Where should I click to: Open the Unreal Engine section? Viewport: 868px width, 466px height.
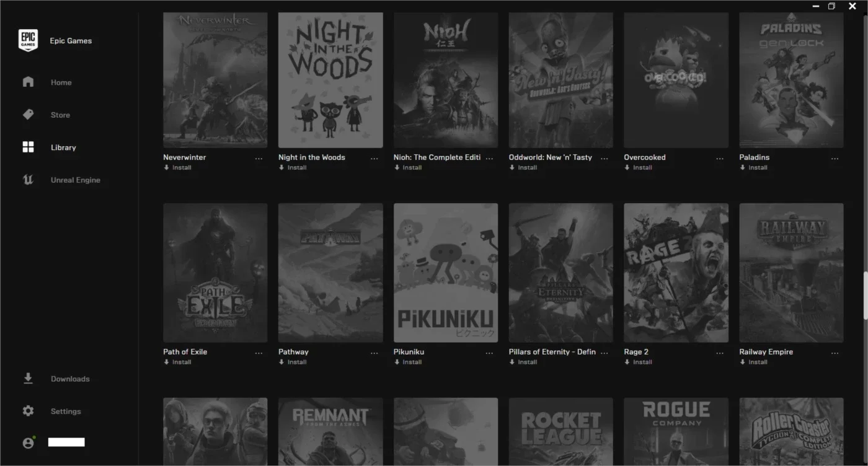tap(75, 180)
